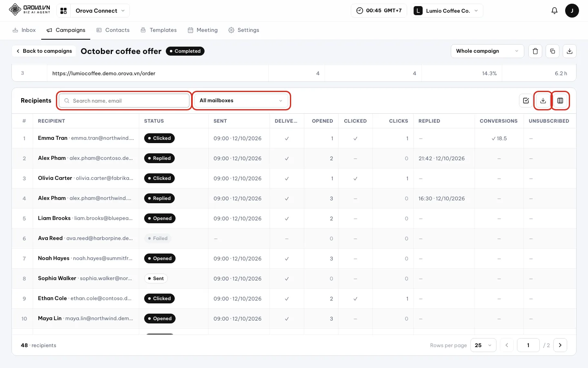Screen dimensions: 588x368
Task: Click the Maya Lin recipient name
Action: coord(50,319)
